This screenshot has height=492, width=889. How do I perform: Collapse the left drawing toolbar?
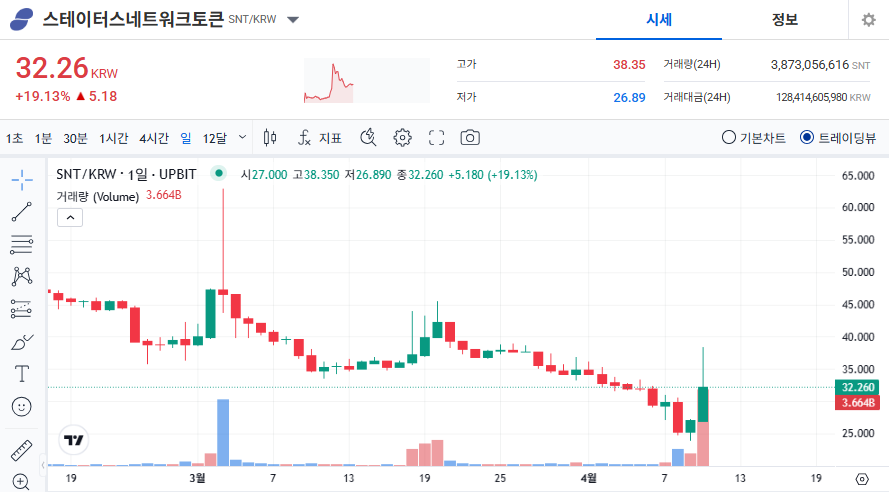click(x=43, y=465)
